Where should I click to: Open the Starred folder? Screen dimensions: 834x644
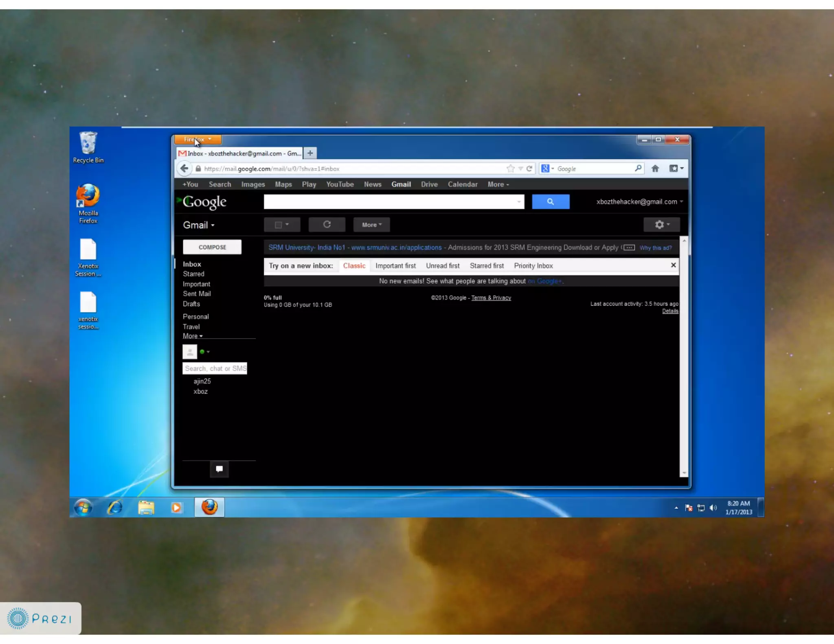click(193, 274)
